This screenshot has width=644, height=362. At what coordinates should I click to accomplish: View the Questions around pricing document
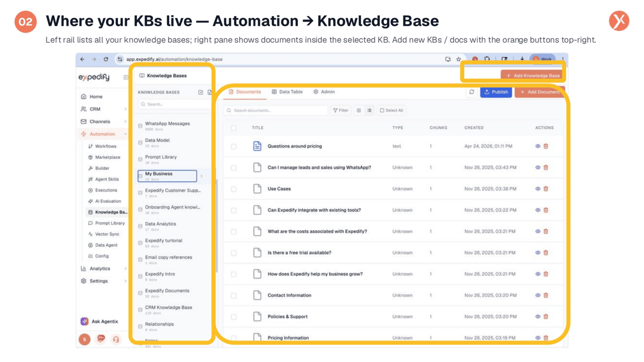tap(538, 146)
